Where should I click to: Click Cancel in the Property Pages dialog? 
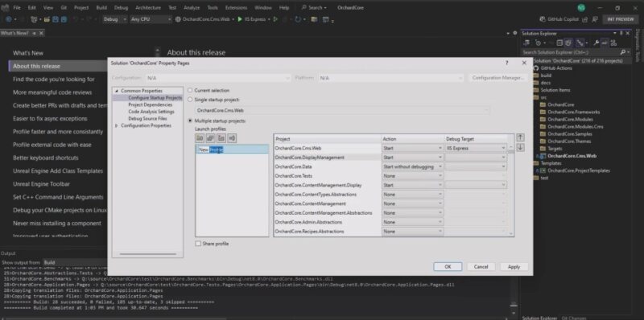481,267
